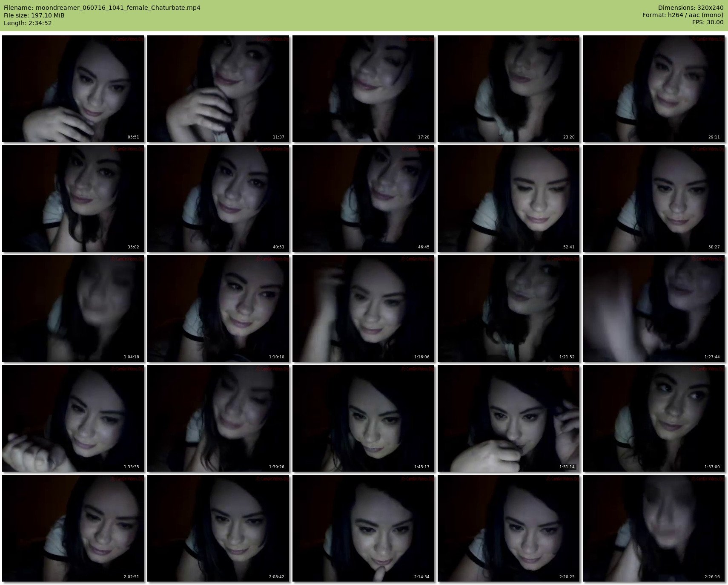Pick the frame at 2:08:42
728x585 pixels.
coord(218,528)
